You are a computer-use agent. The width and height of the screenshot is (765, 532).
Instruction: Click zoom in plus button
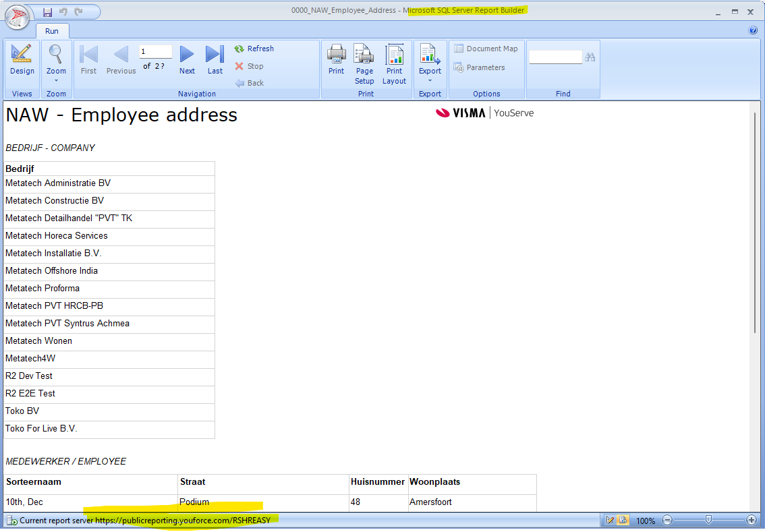pyautogui.click(x=752, y=521)
